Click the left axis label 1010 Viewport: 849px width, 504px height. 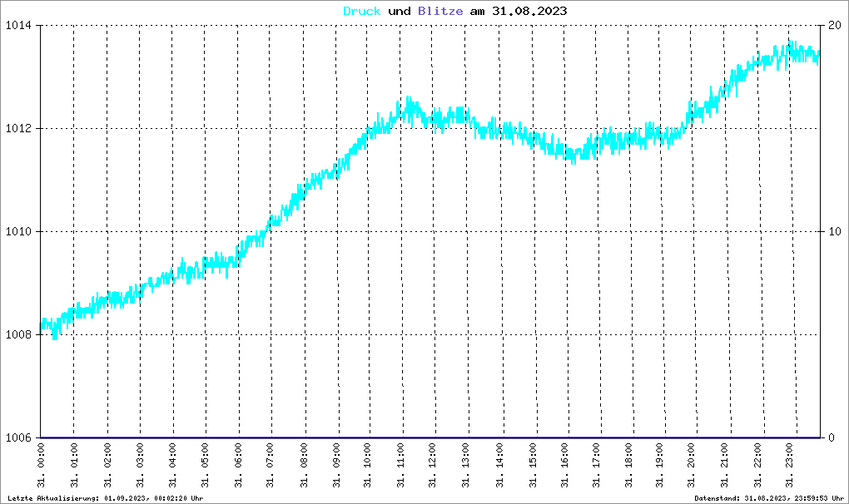[18, 231]
